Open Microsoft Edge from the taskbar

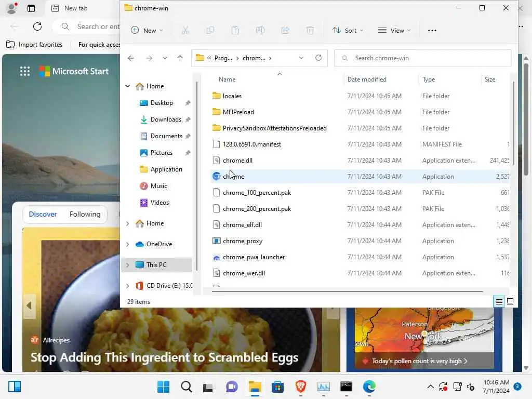(369, 387)
